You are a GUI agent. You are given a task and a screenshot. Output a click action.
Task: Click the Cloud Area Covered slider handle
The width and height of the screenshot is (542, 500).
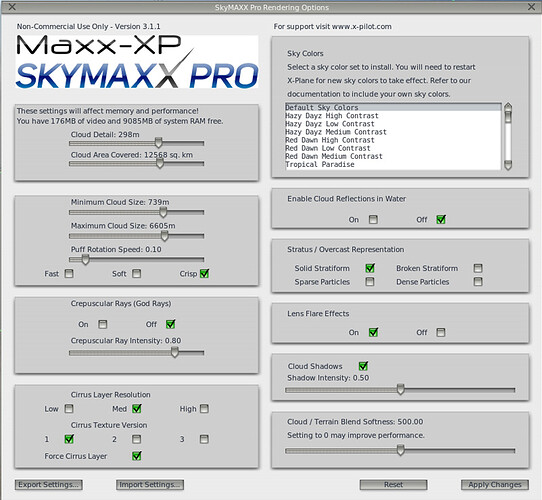point(160,163)
